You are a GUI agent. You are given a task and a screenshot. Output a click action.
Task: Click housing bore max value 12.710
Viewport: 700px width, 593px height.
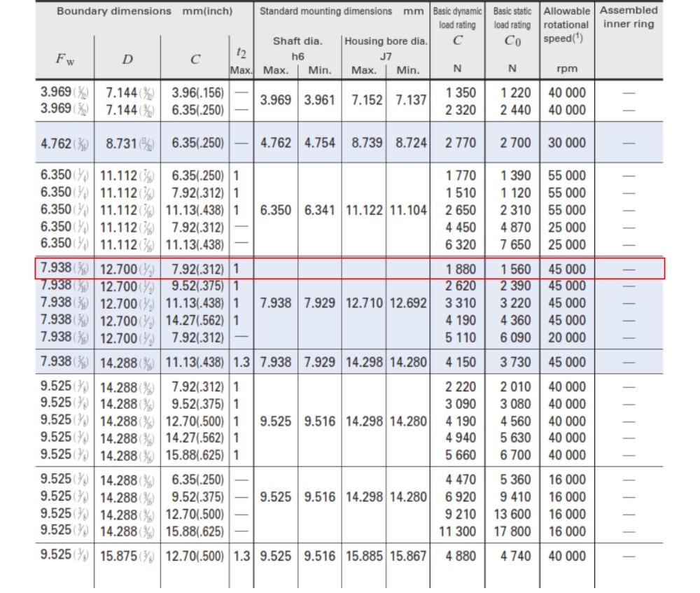(x=364, y=303)
